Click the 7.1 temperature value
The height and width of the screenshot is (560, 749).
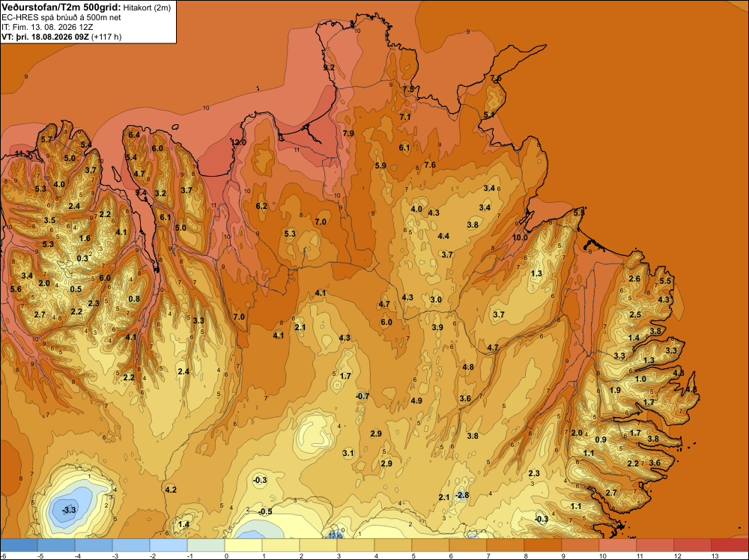click(x=405, y=117)
